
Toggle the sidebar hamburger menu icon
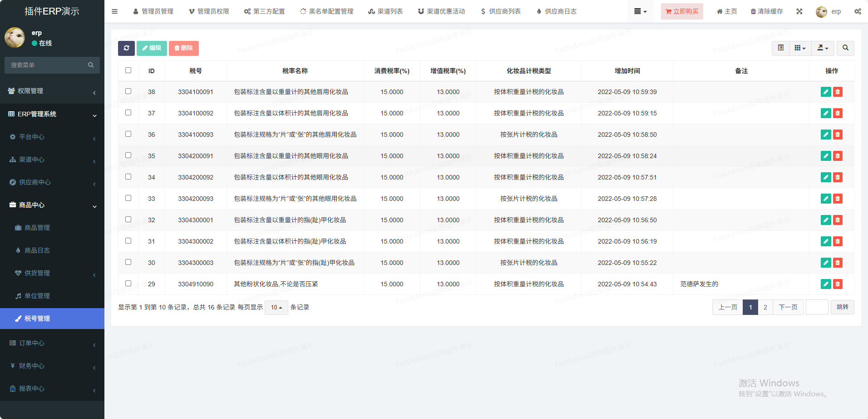[114, 11]
